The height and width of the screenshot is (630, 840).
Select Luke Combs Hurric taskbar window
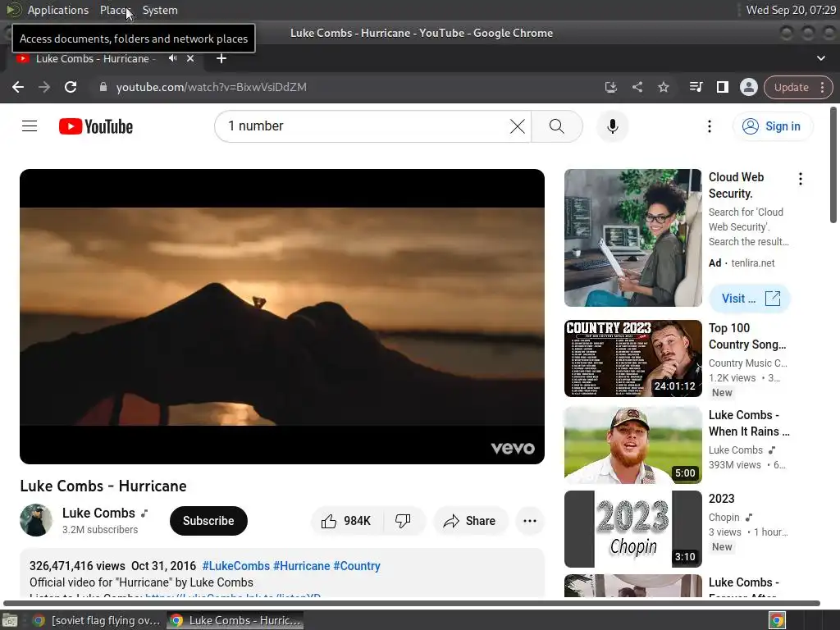[x=235, y=620]
